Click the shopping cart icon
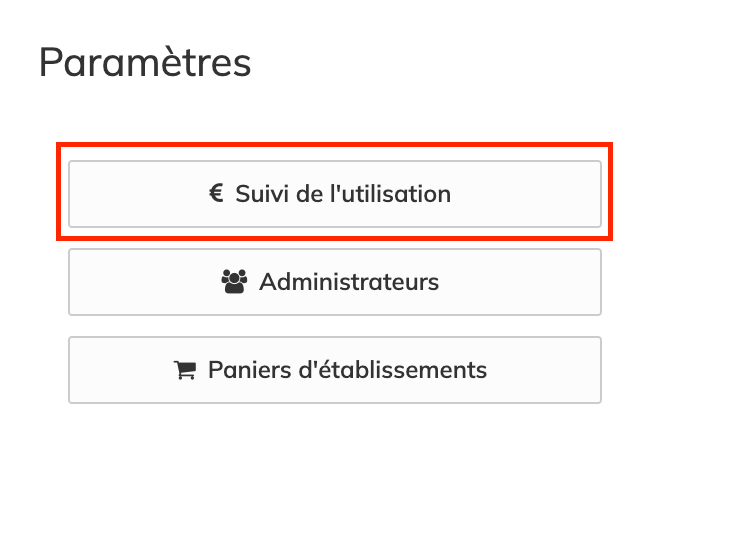 tap(184, 370)
